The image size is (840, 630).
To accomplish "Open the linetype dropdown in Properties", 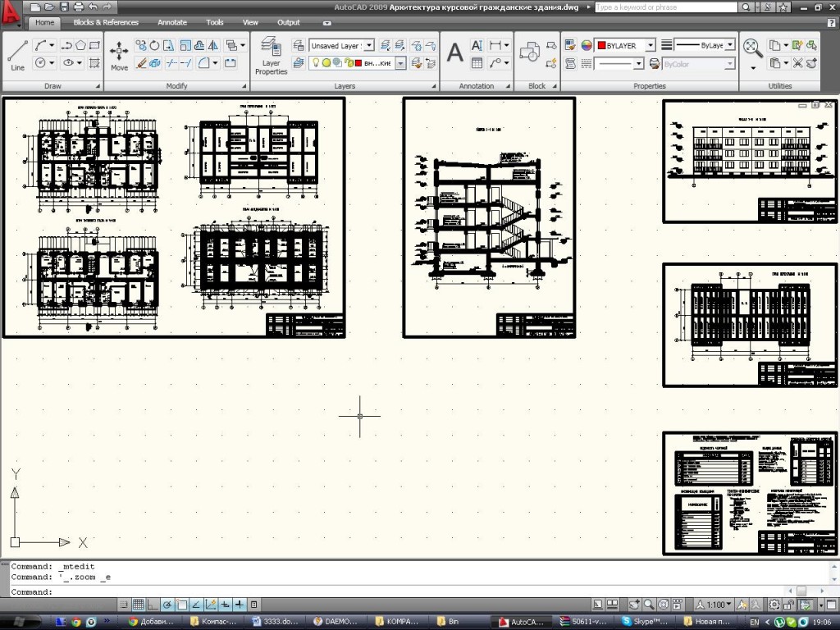I will point(638,64).
